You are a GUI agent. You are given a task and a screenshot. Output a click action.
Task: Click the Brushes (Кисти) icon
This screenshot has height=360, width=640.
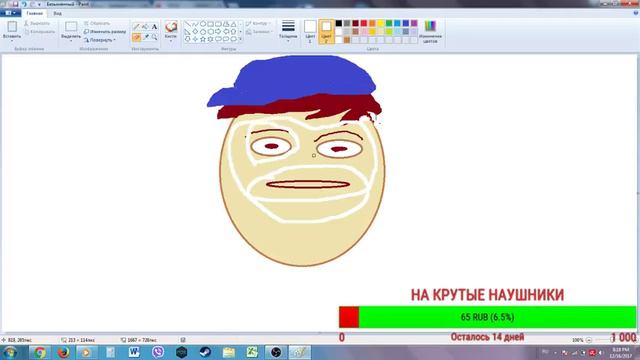(x=171, y=27)
